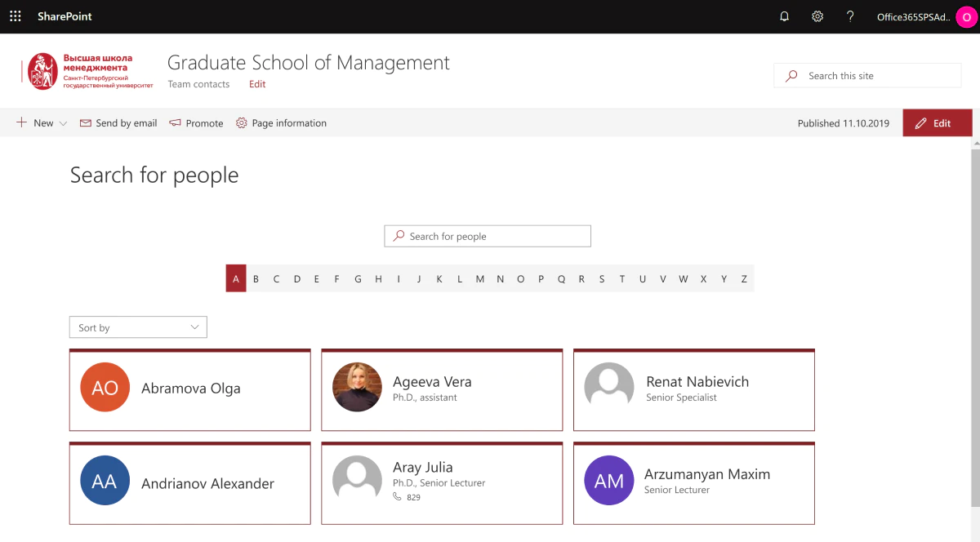Click the Edit link under the site title
Viewport: 980px width, 542px height.
257,84
